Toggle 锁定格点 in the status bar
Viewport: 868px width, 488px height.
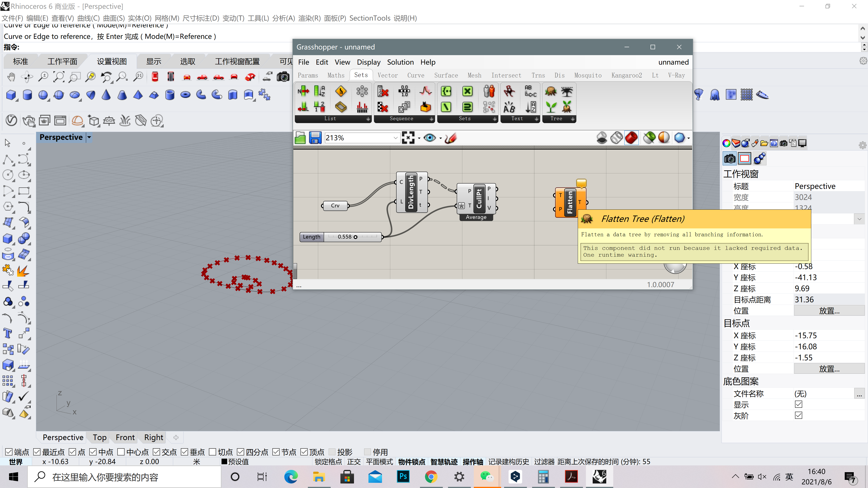(x=328, y=462)
